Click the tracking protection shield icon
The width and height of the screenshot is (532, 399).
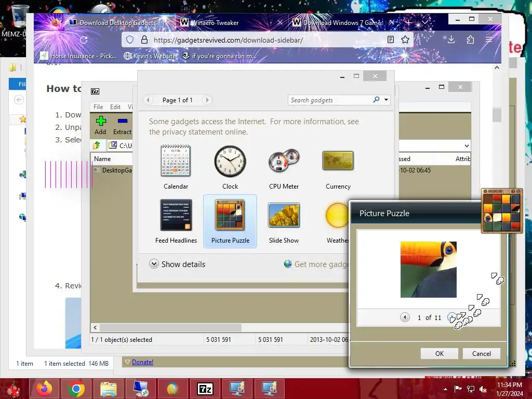129,39
